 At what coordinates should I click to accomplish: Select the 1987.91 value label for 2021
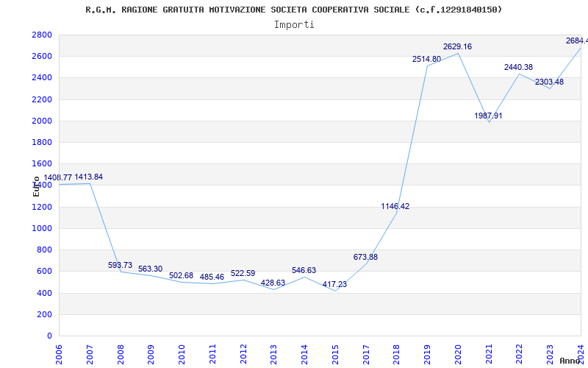point(488,116)
